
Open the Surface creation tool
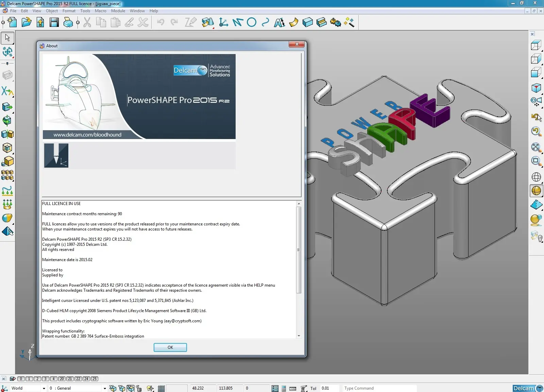coord(293,22)
